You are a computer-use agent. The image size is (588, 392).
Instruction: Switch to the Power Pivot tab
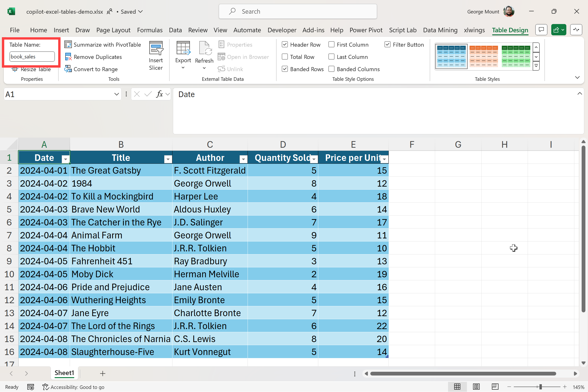point(366,30)
